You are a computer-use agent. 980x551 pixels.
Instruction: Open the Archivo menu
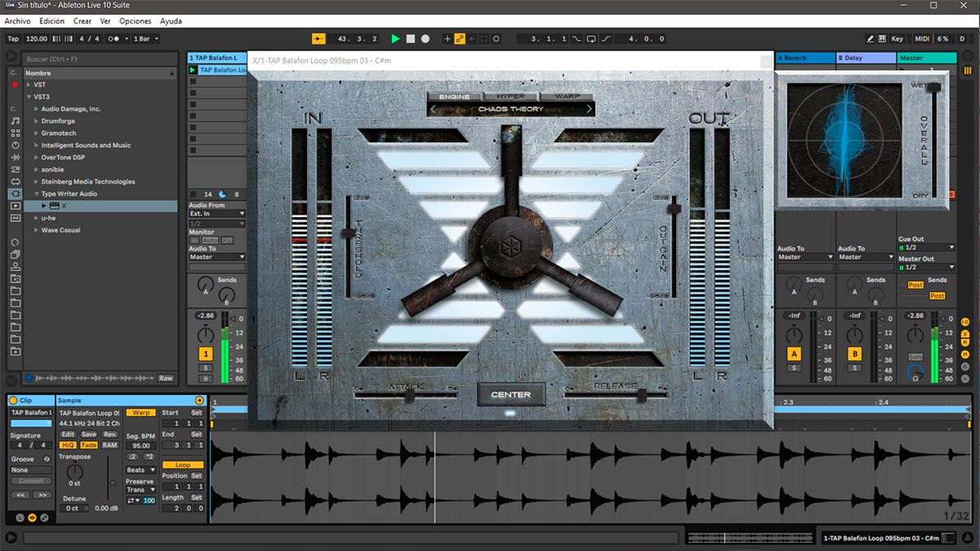18,21
